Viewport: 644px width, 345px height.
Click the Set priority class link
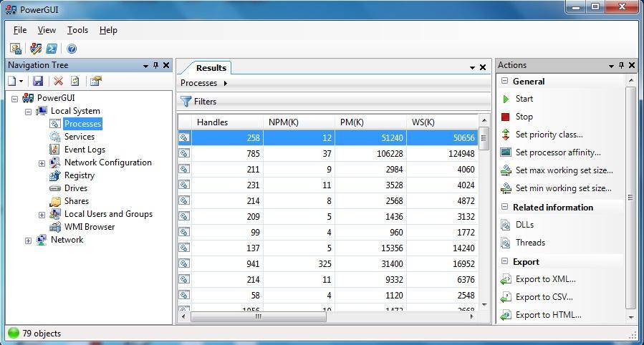point(549,135)
